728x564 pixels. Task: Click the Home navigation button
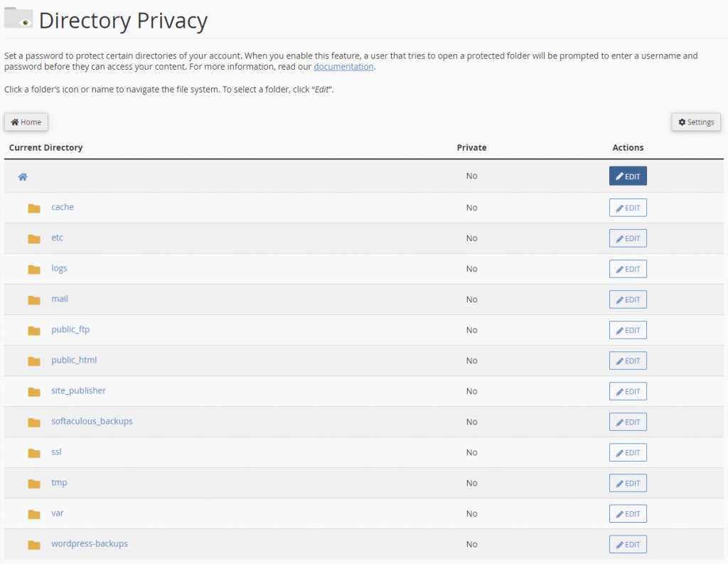coord(26,122)
